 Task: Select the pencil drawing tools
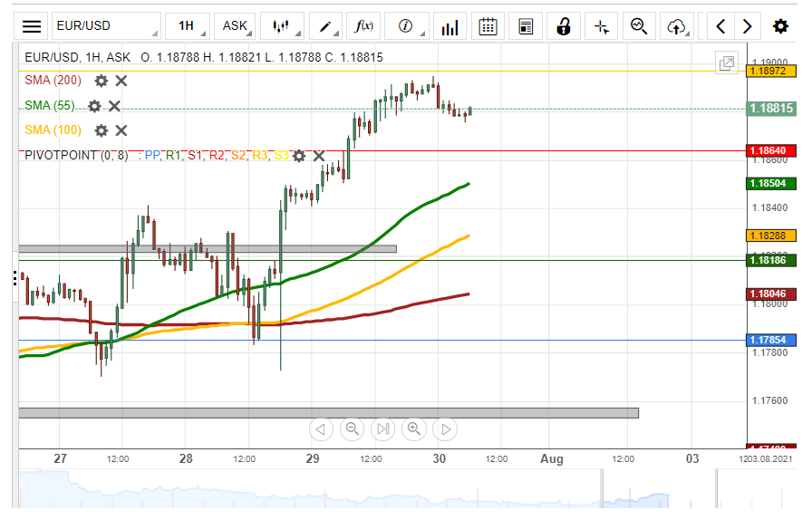click(x=325, y=26)
